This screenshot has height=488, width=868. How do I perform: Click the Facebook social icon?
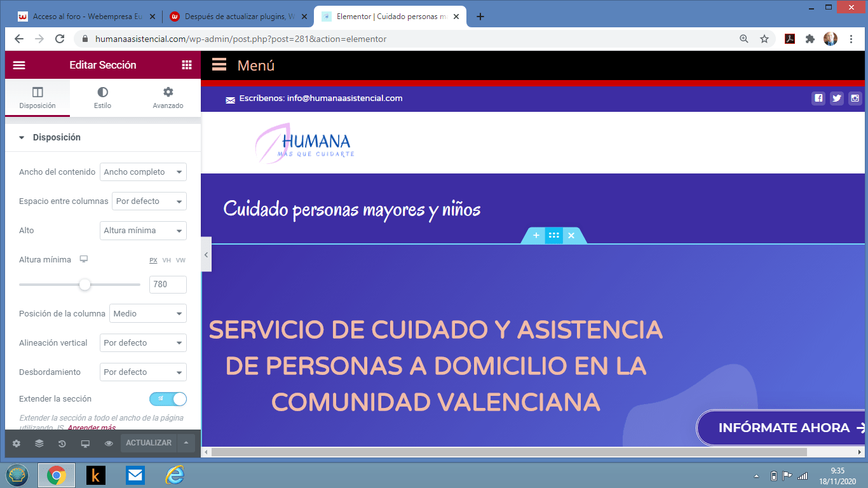click(x=818, y=98)
